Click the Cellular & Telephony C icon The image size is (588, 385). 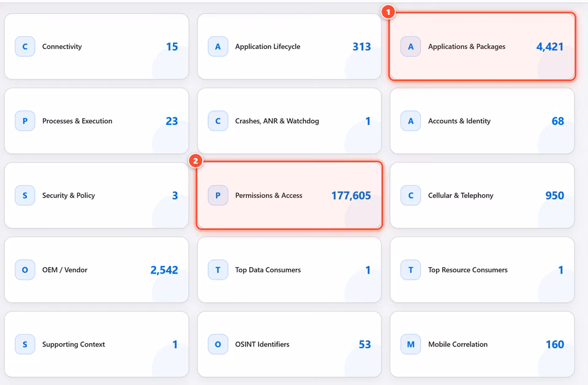(410, 195)
